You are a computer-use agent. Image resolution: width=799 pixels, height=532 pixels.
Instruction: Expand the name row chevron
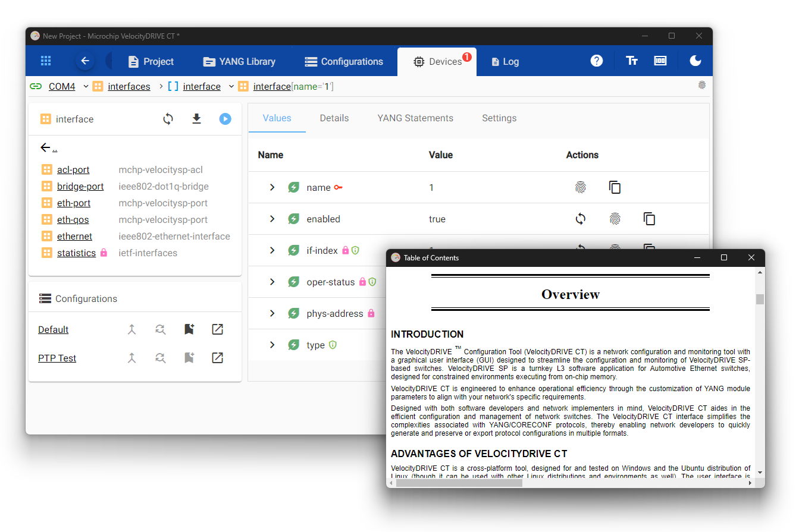[x=272, y=187]
